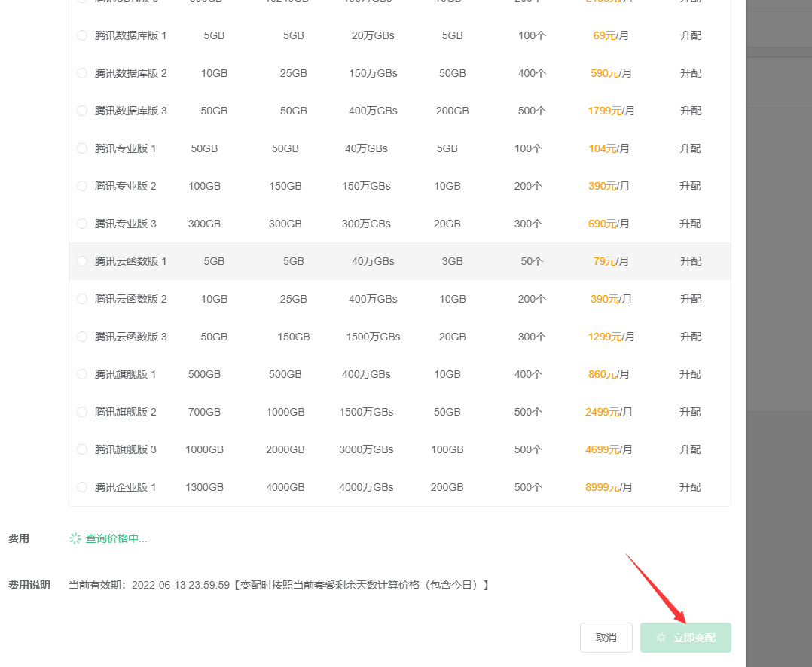Click the 3GB value

point(452,261)
